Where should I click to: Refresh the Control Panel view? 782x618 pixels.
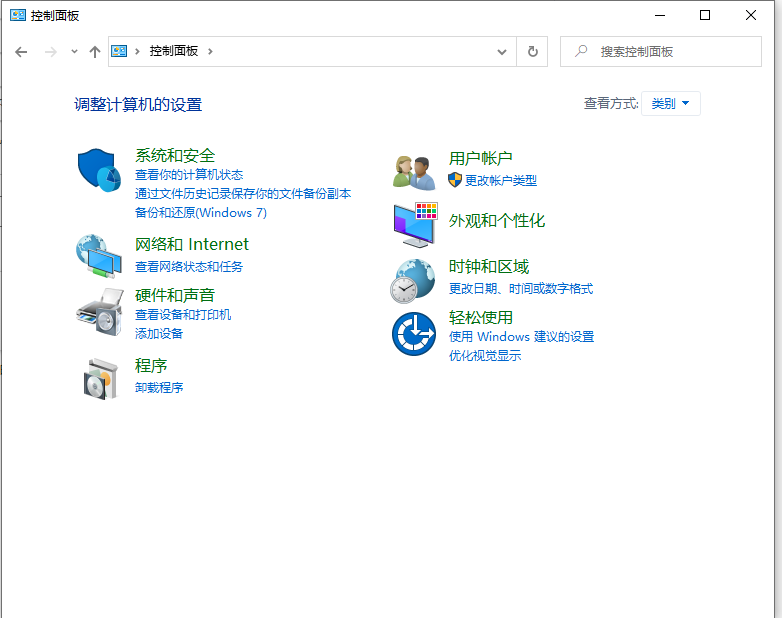[x=533, y=52]
